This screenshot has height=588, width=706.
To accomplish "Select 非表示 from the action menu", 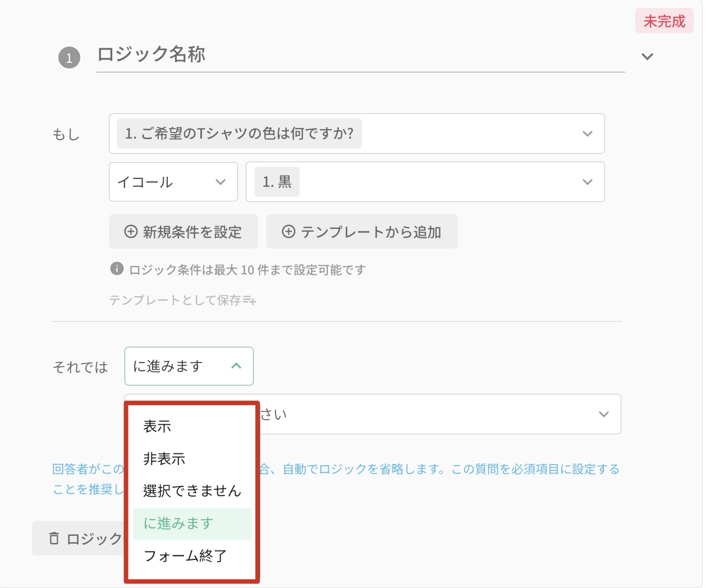I will coord(192,459).
